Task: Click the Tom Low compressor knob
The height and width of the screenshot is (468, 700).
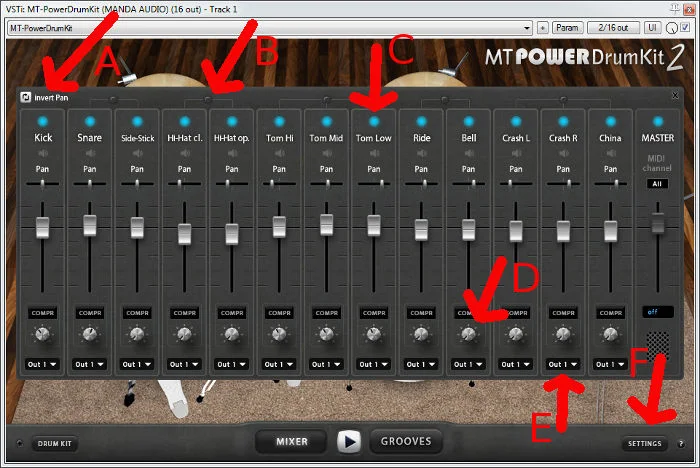Action: tap(374, 334)
